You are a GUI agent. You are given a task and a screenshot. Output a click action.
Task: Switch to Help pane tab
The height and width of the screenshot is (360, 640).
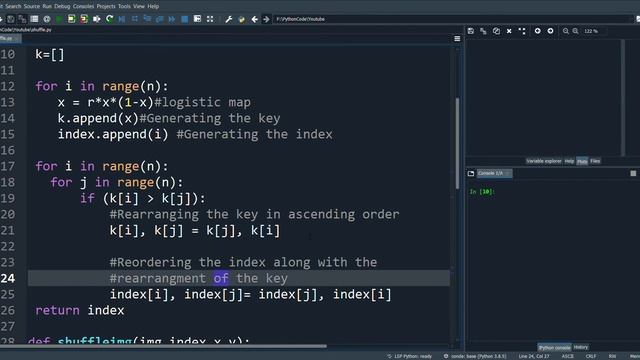(569, 161)
